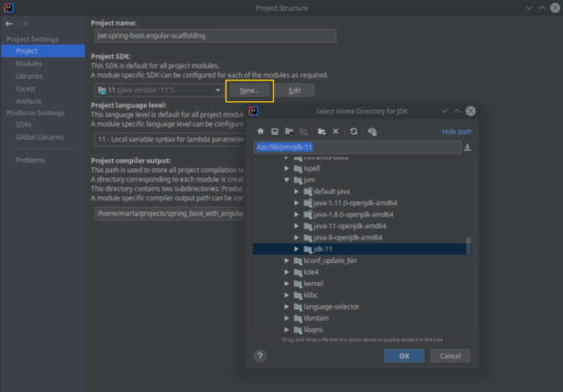Expand the jdk-11 folder

point(297,249)
